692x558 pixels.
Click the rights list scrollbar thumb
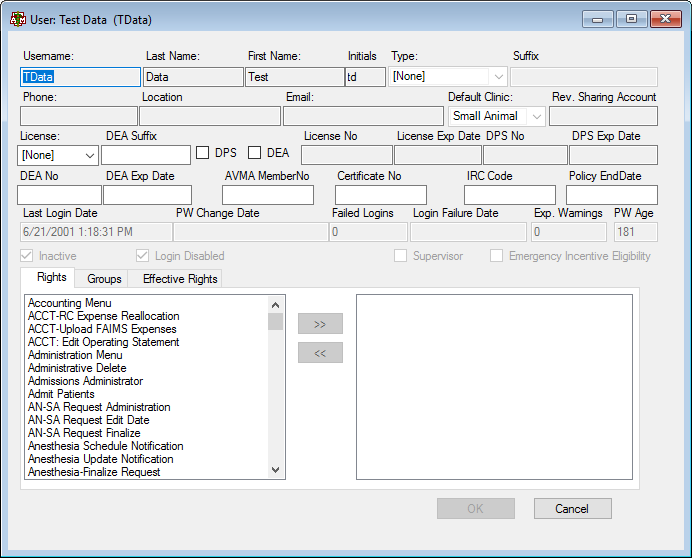(275, 321)
